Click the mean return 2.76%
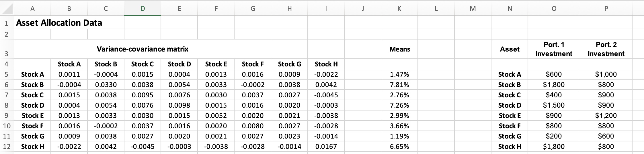The image size is (644, 154). [399, 95]
